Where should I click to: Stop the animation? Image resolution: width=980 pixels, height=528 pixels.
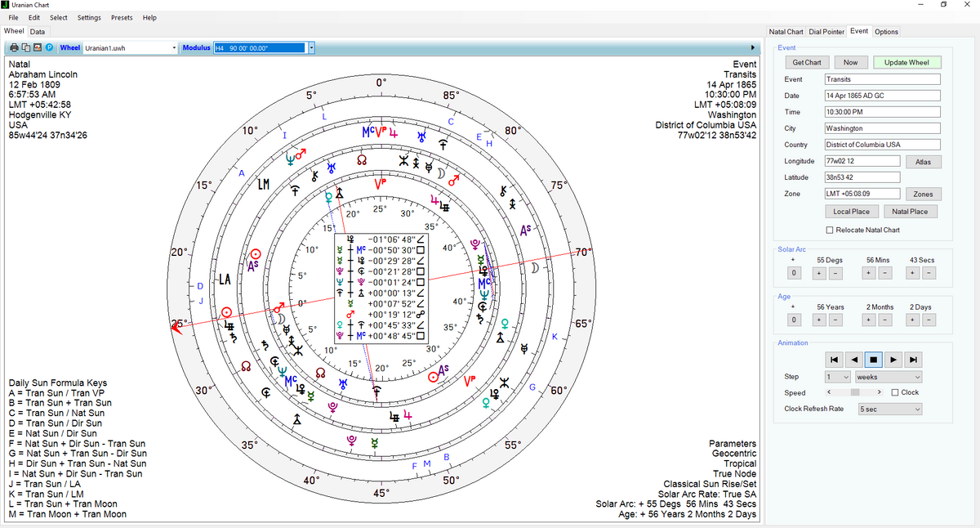tap(873, 359)
